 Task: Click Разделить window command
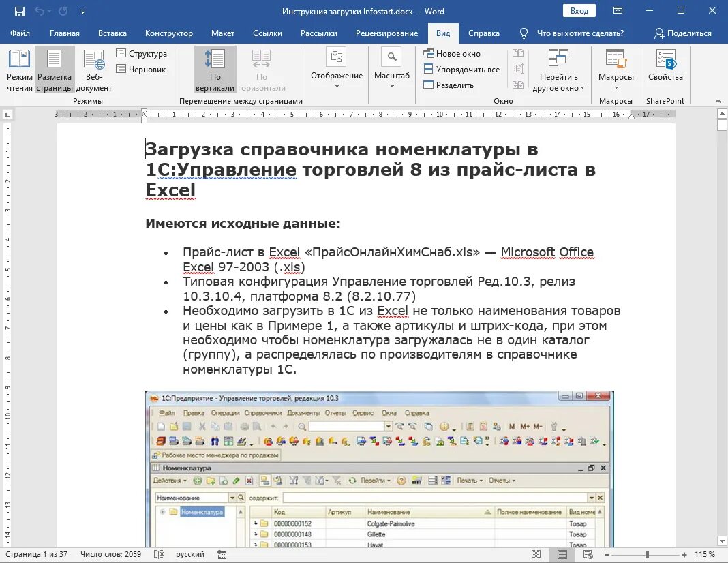[x=449, y=85]
